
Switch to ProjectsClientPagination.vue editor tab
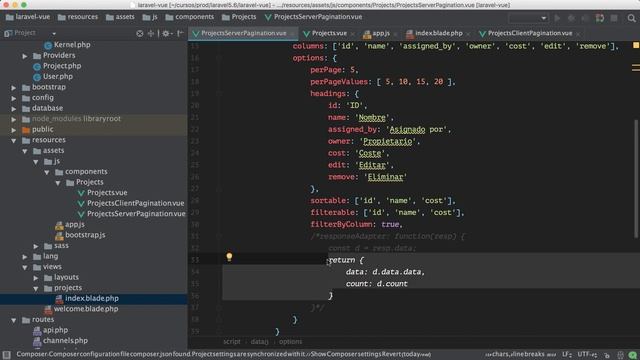(529, 33)
